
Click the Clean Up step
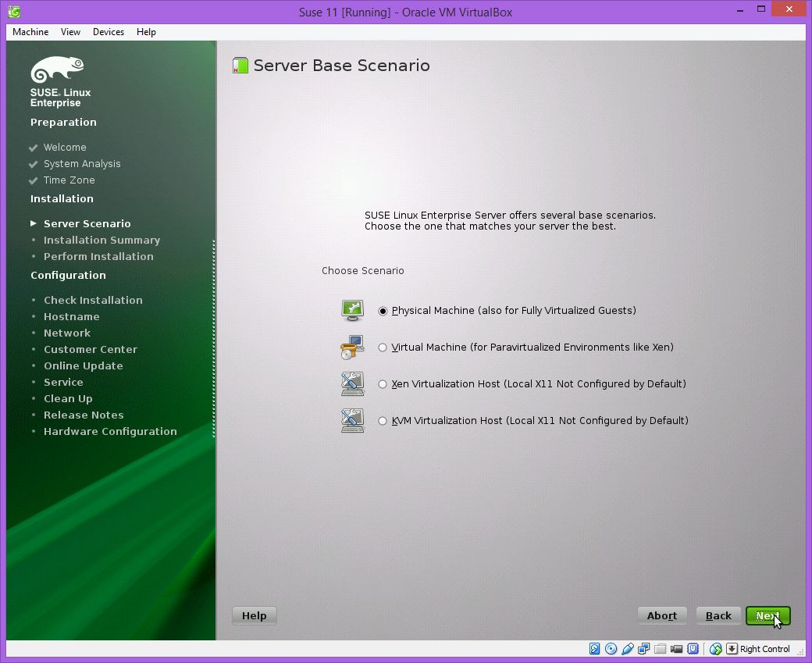[x=68, y=399]
